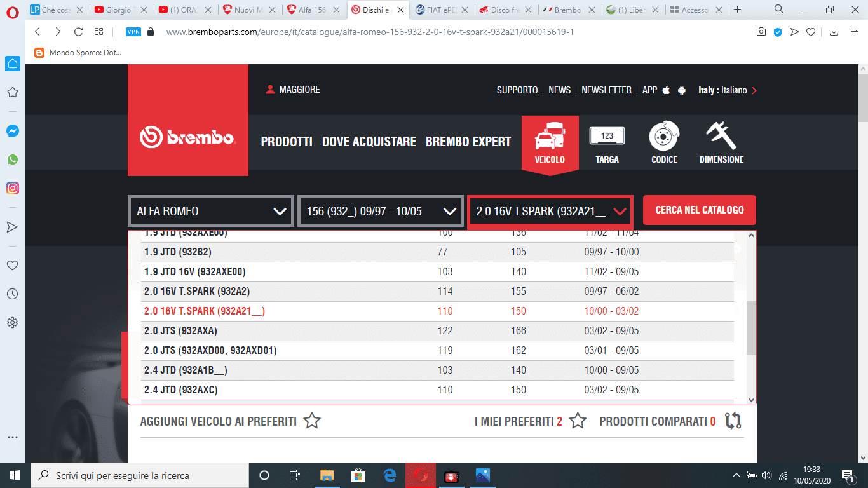Open Instagram in Opera sidebar
Viewport: 868px width, 488px height.
tap(12, 188)
